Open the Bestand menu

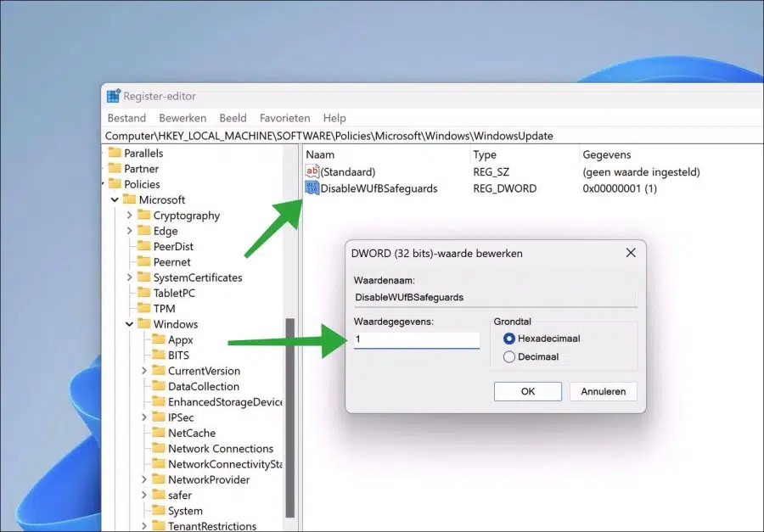point(126,118)
